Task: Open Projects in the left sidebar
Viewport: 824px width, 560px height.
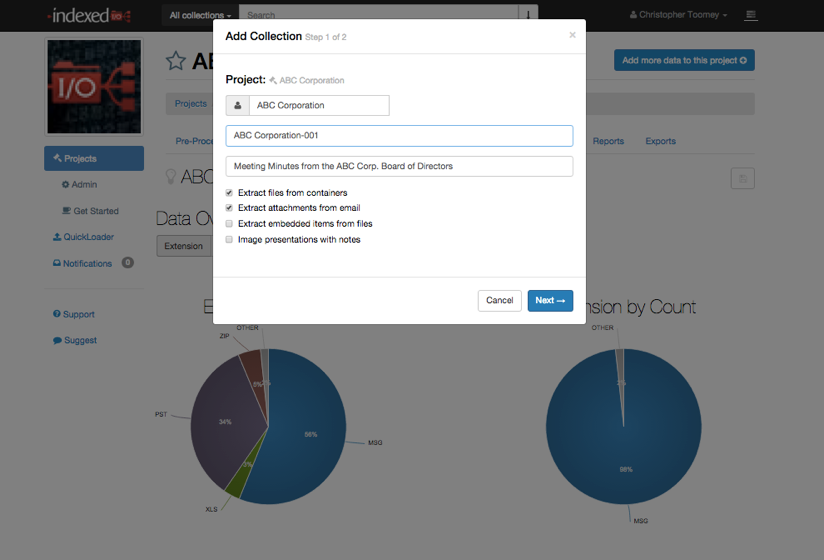Action: [94, 159]
